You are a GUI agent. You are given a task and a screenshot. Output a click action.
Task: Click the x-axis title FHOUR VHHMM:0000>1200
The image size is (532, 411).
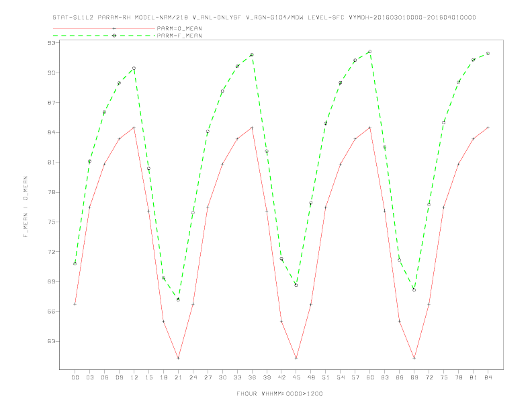[x=279, y=394]
